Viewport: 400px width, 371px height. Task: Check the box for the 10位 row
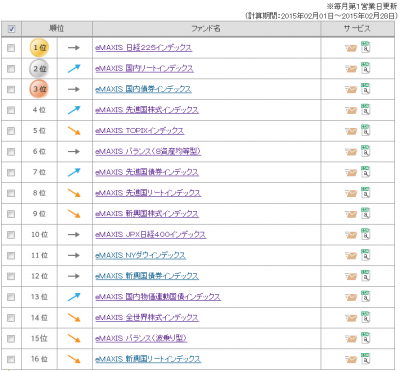click(11, 235)
